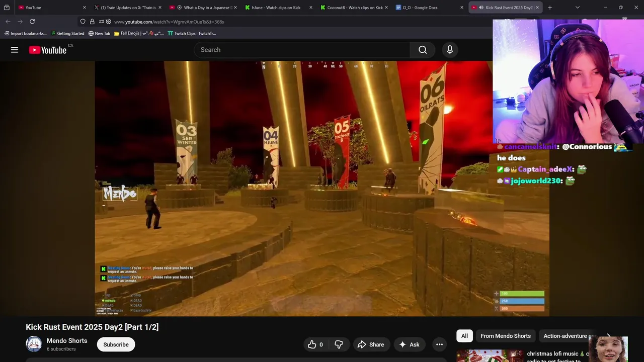Share the video using Share button
The height and width of the screenshot is (362, 644).
coord(371,344)
